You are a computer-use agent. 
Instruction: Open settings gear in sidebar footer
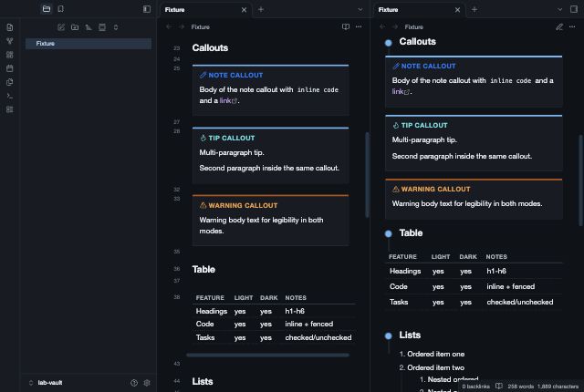147,383
